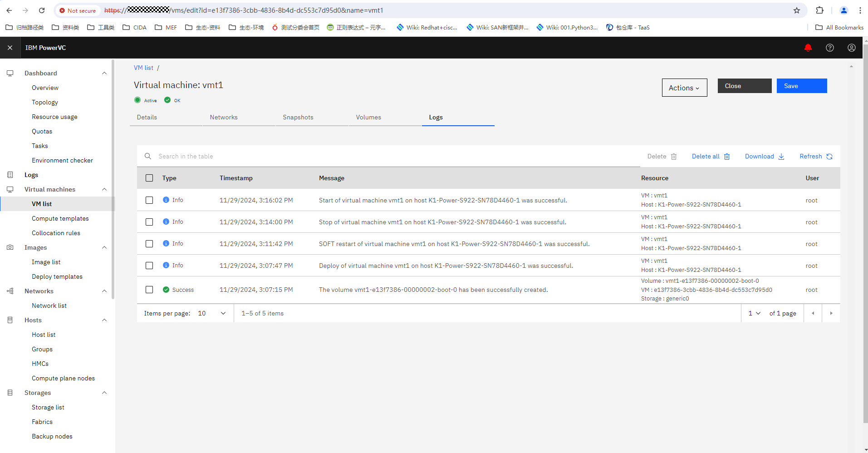Reload the page with browser refresh icon
Viewport: 868px width, 453px height.
tap(42, 10)
